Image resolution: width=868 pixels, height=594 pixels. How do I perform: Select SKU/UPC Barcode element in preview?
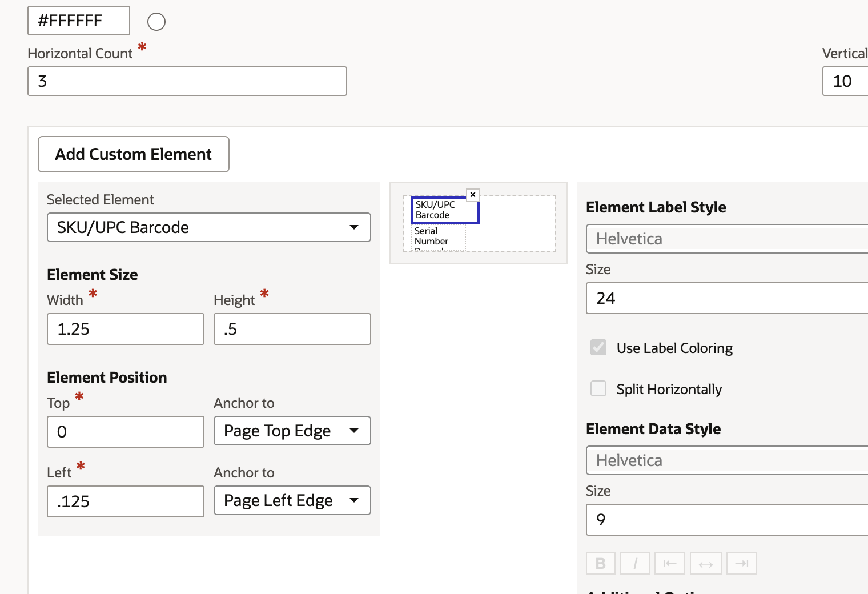pos(445,210)
